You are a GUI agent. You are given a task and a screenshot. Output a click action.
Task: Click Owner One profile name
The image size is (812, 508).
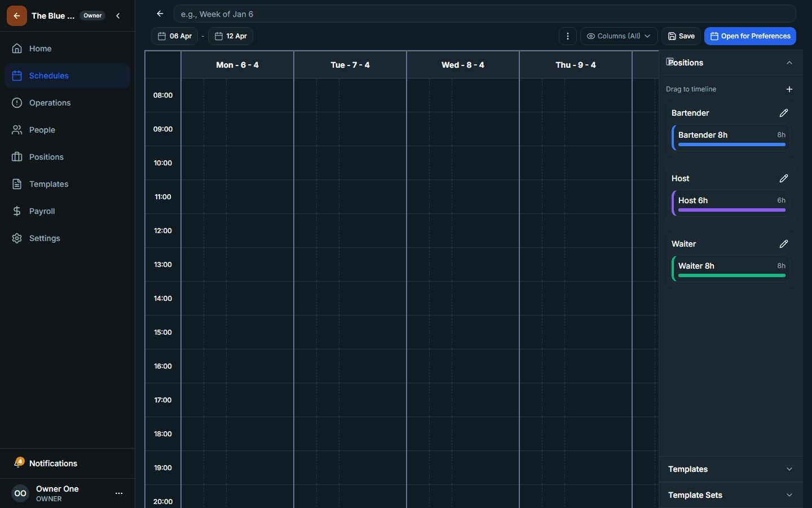click(58, 489)
